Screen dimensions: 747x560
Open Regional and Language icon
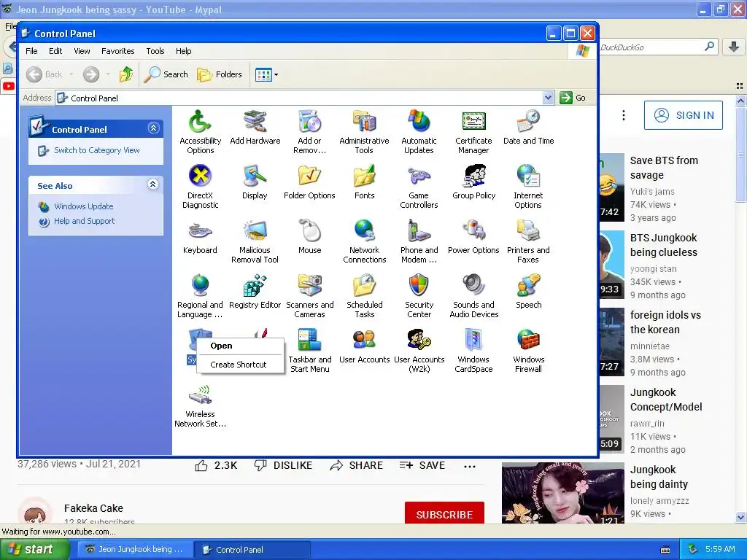click(200, 297)
